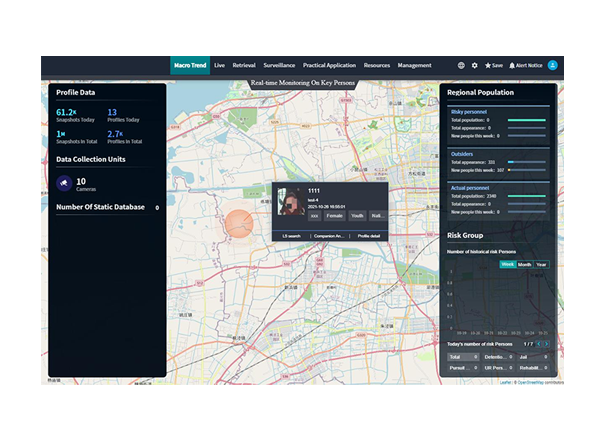Click the user avatar icon

[x=552, y=65]
